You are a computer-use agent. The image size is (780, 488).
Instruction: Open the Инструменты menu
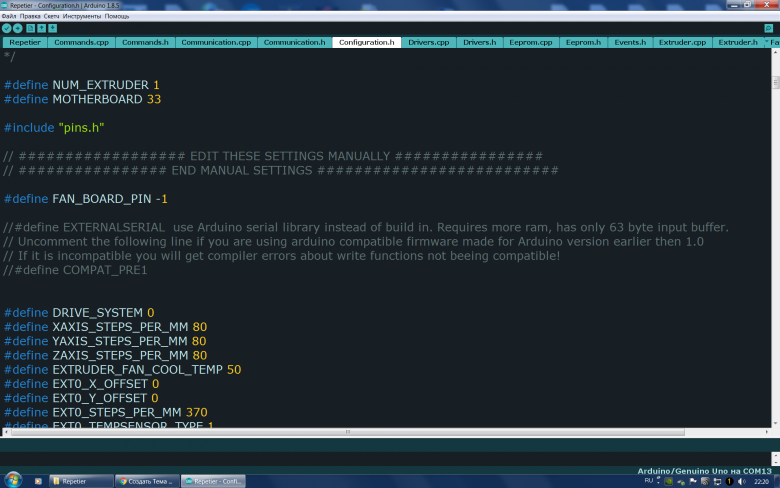(x=81, y=16)
